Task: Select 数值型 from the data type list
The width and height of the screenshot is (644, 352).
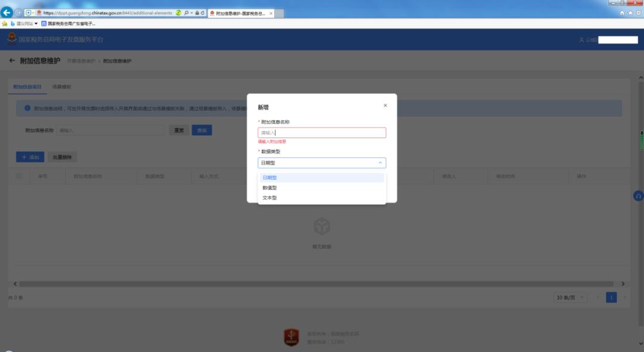Action: pyautogui.click(x=270, y=188)
